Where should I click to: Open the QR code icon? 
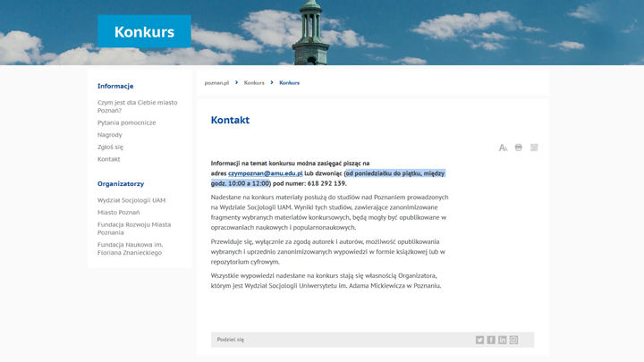534,147
